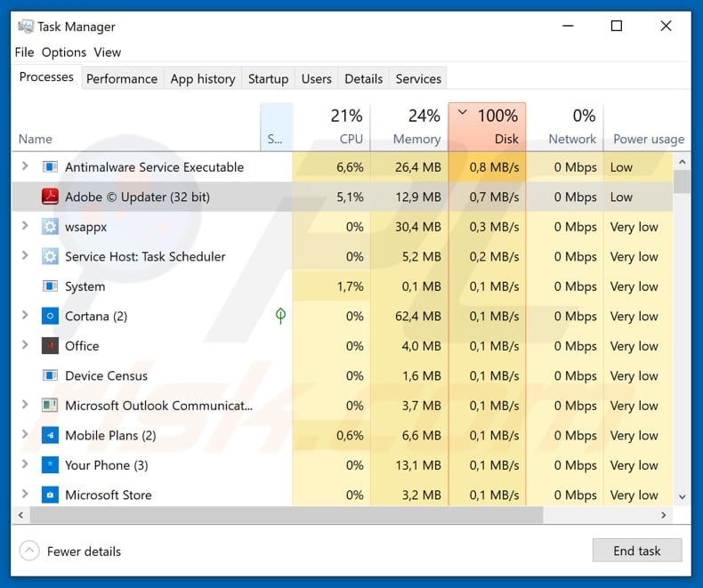This screenshot has width=703, height=588.
Task: Switch to the App history tab
Action: coord(203,79)
